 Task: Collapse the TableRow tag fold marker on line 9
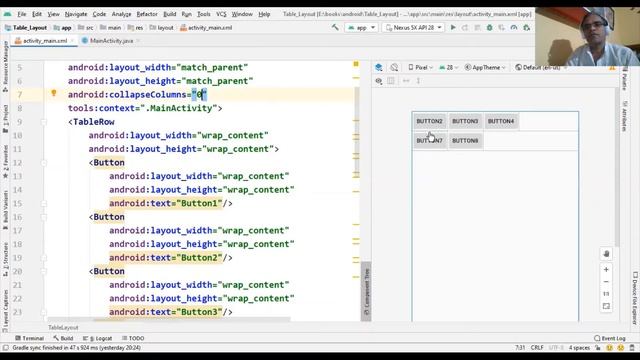[x=44, y=122]
